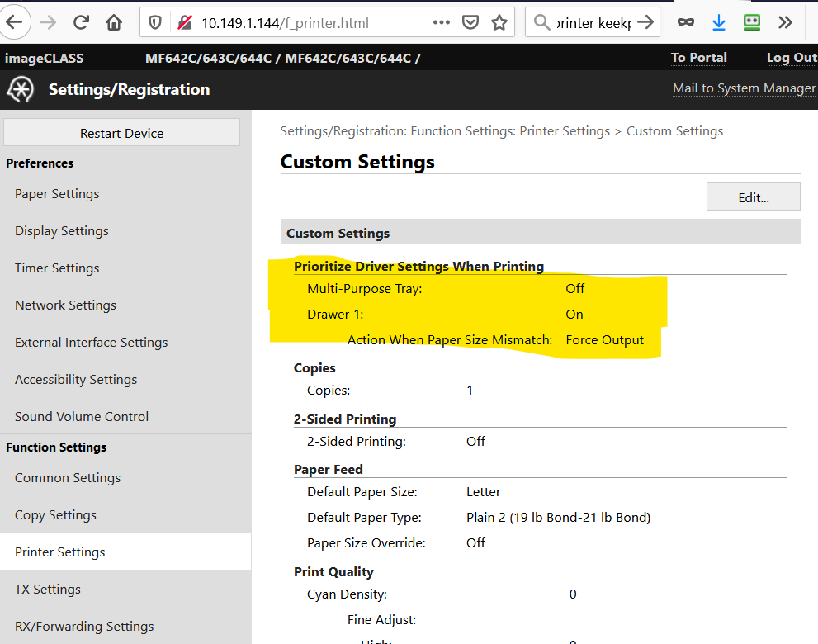This screenshot has height=644, width=818.
Task: Follow the Mail to System Manager link
Action: (x=743, y=88)
